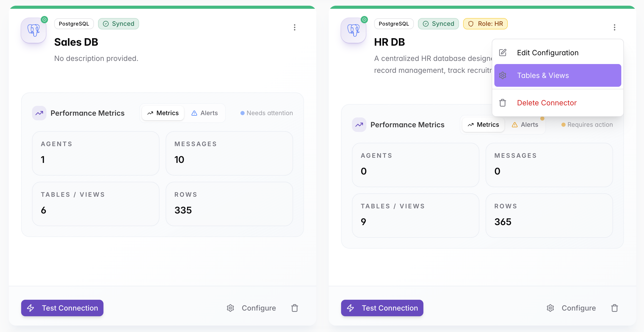Open the Sales DB three-dot options menu
Image resolution: width=644 pixels, height=332 pixels.
point(295,27)
